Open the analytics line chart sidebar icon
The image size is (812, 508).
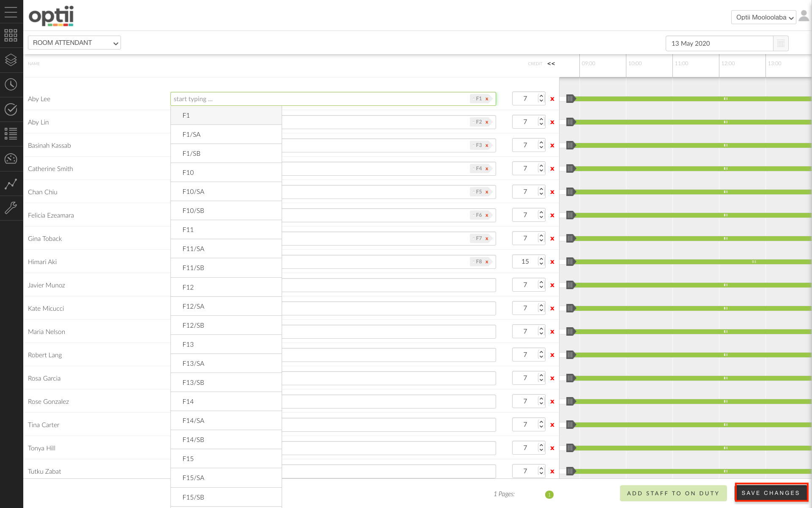pos(11,184)
